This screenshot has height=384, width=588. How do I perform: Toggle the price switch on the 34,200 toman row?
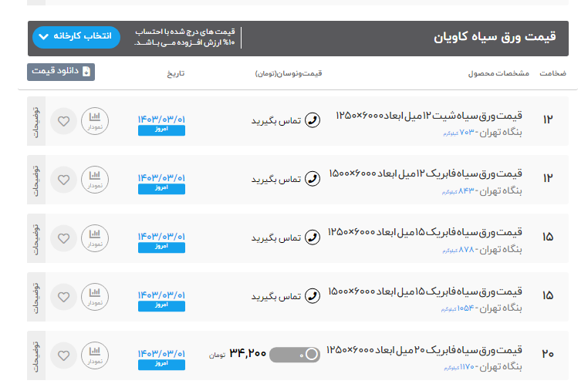click(295, 355)
